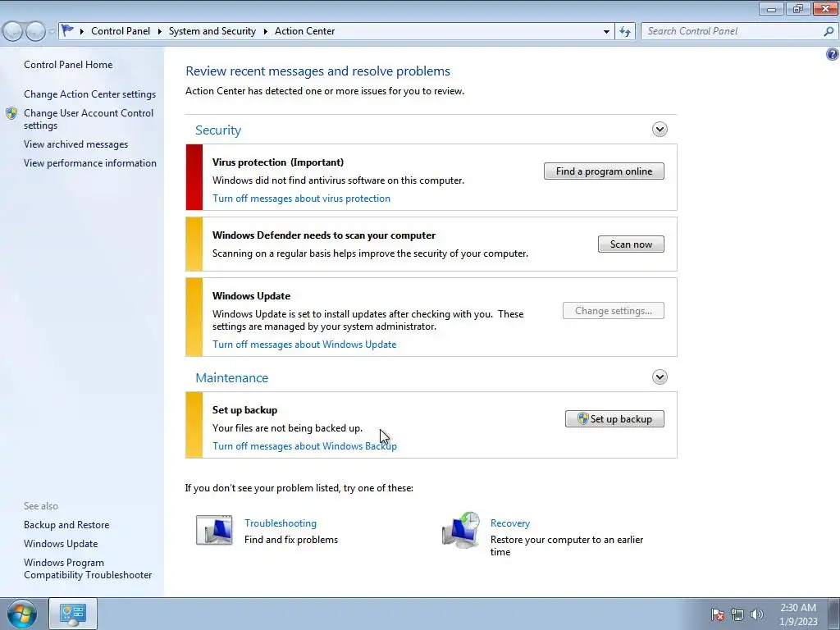840x630 pixels.
Task: Open Backup and Restore link
Action: click(66, 525)
